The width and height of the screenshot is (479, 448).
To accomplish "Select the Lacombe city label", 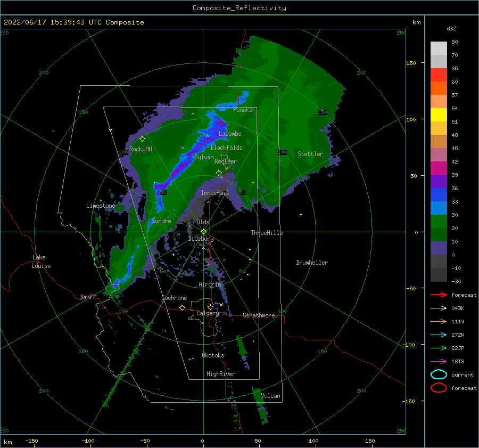I will click(x=230, y=134).
